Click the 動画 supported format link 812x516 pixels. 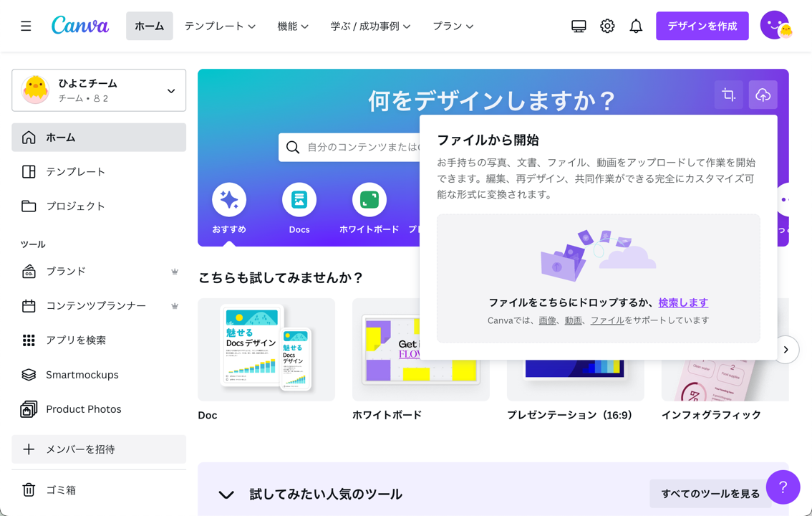pyautogui.click(x=573, y=320)
